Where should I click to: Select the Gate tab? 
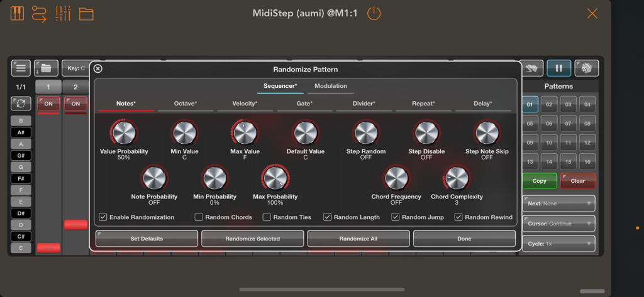pos(304,104)
